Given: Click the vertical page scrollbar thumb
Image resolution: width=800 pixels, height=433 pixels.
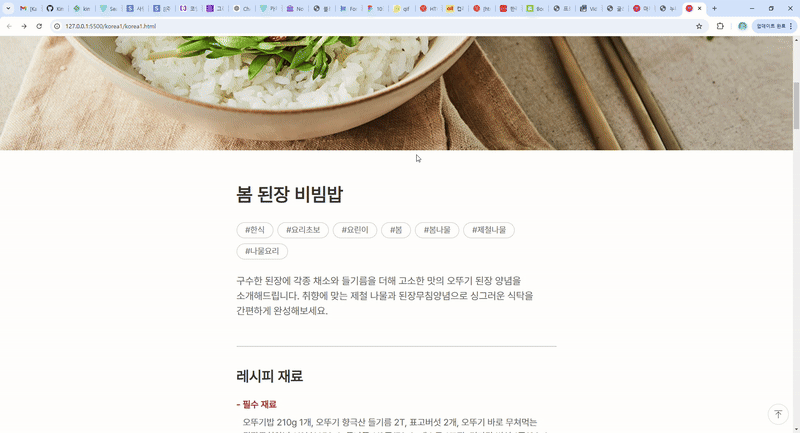Looking at the screenshot, I should tap(796, 106).
